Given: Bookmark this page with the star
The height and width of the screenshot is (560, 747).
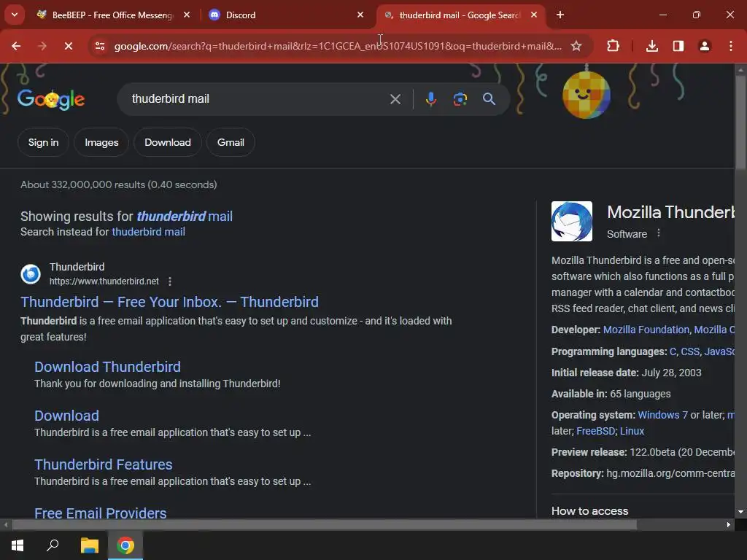Looking at the screenshot, I should 576,46.
